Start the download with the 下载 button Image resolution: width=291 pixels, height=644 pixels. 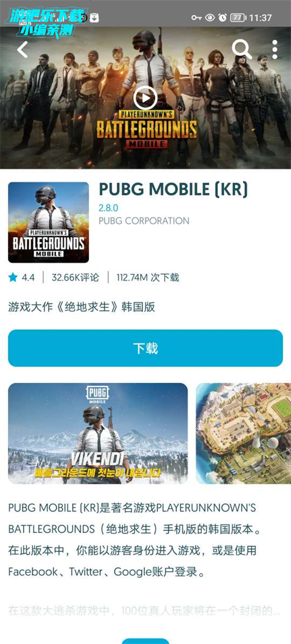point(145,348)
